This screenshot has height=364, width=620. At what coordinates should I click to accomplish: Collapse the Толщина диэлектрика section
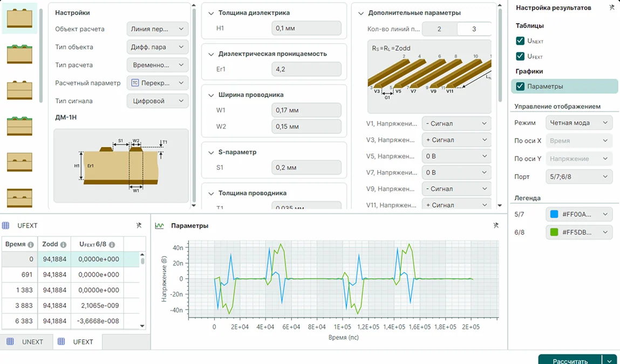(x=211, y=13)
